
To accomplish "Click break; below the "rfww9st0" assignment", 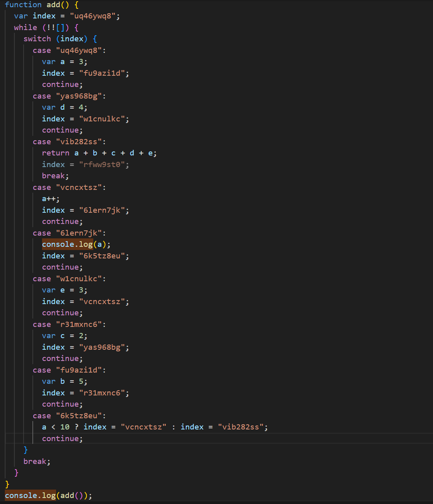I will [x=56, y=176].
